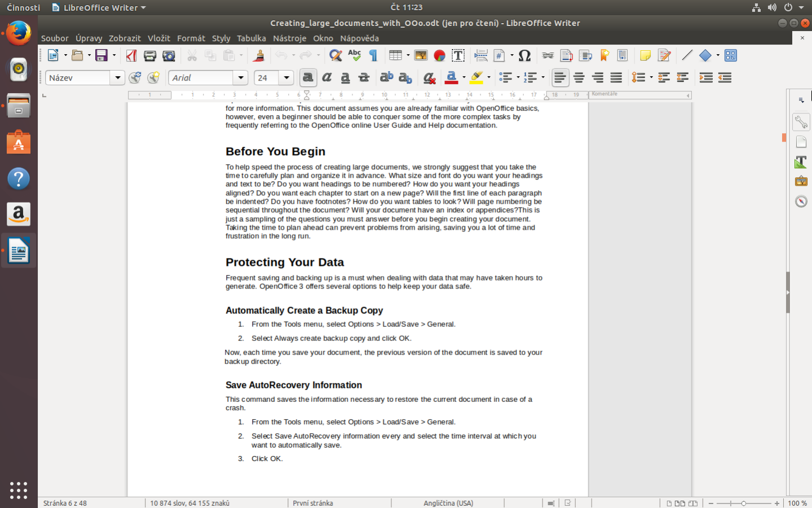This screenshot has height=508, width=812.
Task: Click the Print icon in the toolbar
Action: 150,55
